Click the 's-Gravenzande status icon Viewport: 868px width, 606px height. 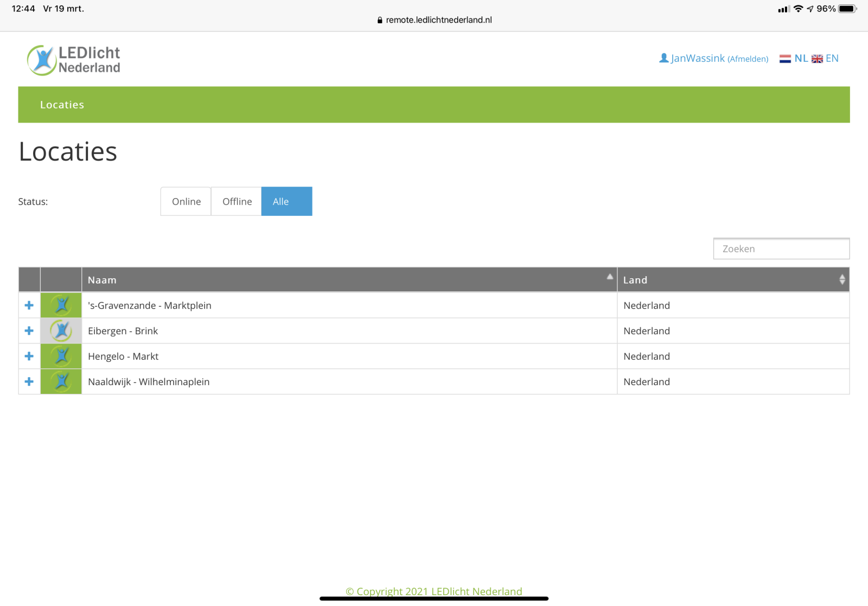61,305
